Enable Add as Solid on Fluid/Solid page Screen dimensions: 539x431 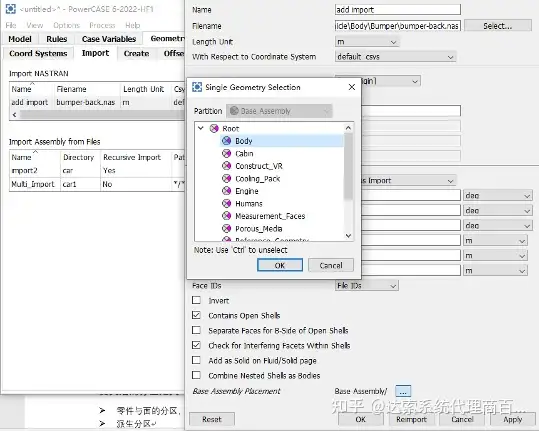click(196, 360)
